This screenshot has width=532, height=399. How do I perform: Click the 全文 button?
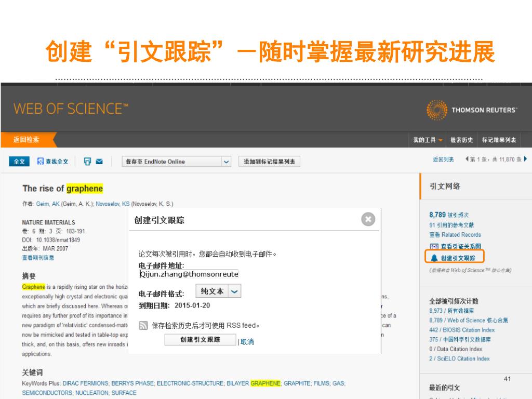19,162
